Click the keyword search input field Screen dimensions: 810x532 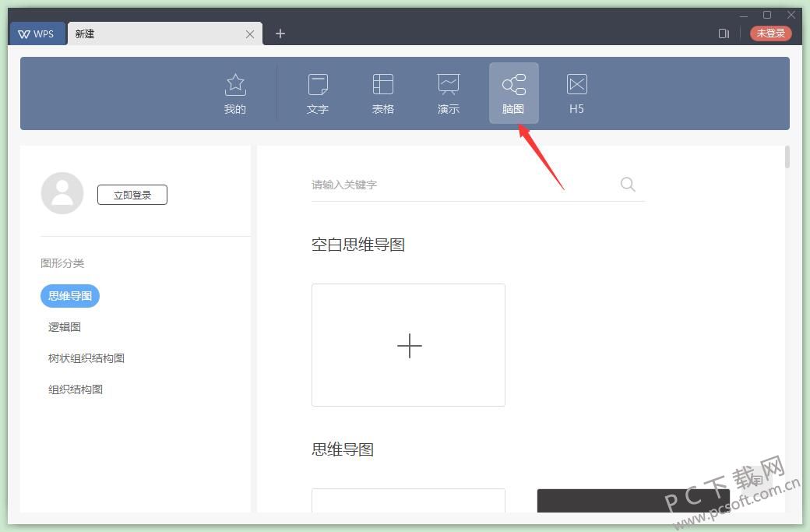(x=428, y=185)
